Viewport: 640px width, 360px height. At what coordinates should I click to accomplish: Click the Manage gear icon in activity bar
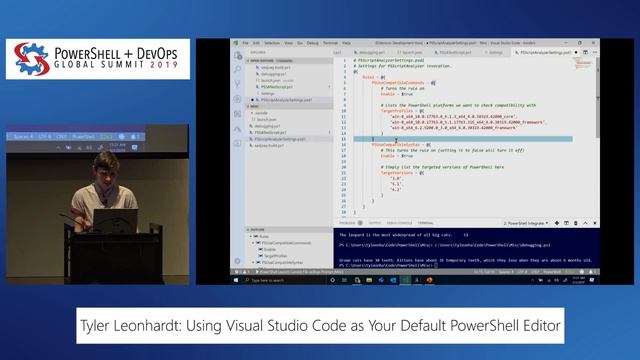238,261
